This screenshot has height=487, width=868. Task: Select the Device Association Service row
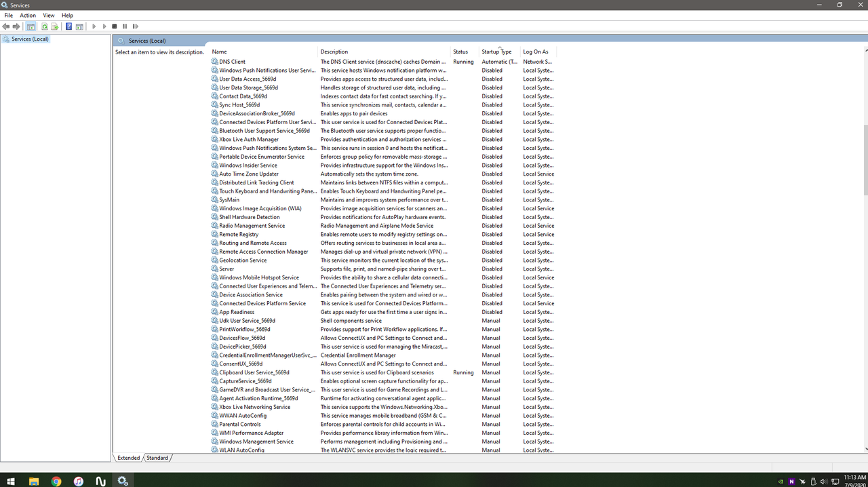pos(383,294)
